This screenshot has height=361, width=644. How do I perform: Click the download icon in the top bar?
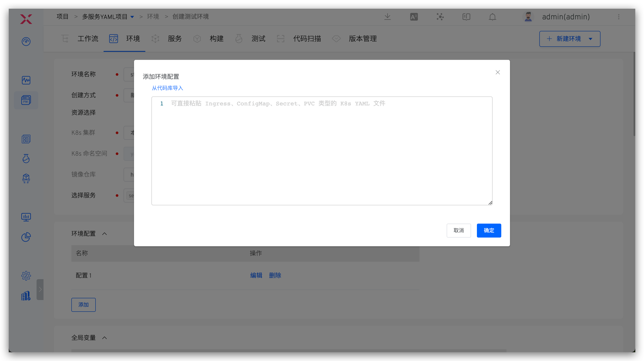pos(387,17)
